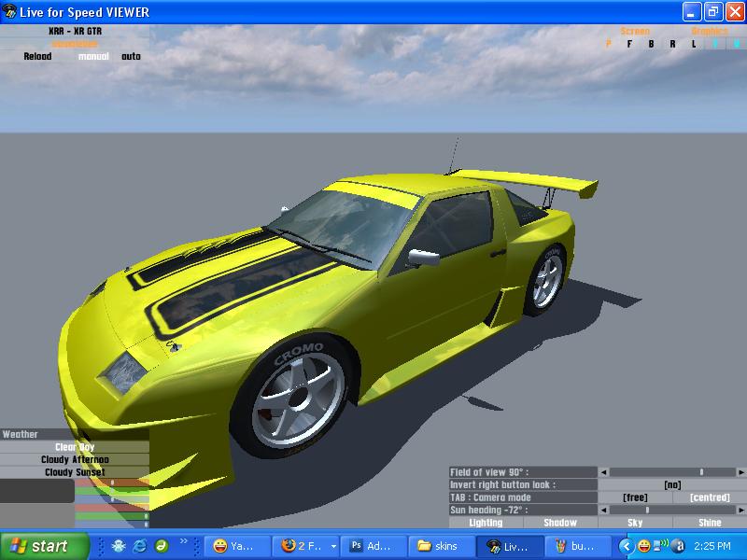The width and height of the screenshot is (747, 560).
Task: Click the 2:25 PM system clock
Action: [x=712, y=546]
